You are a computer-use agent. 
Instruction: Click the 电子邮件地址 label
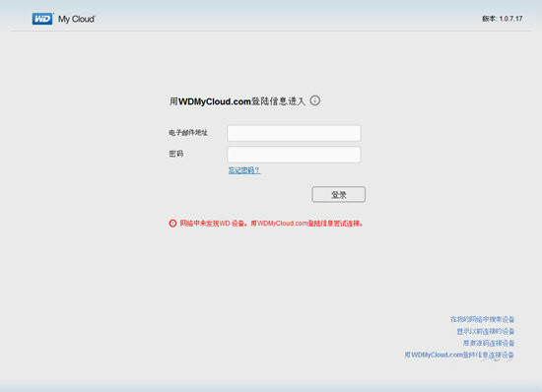coord(188,133)
